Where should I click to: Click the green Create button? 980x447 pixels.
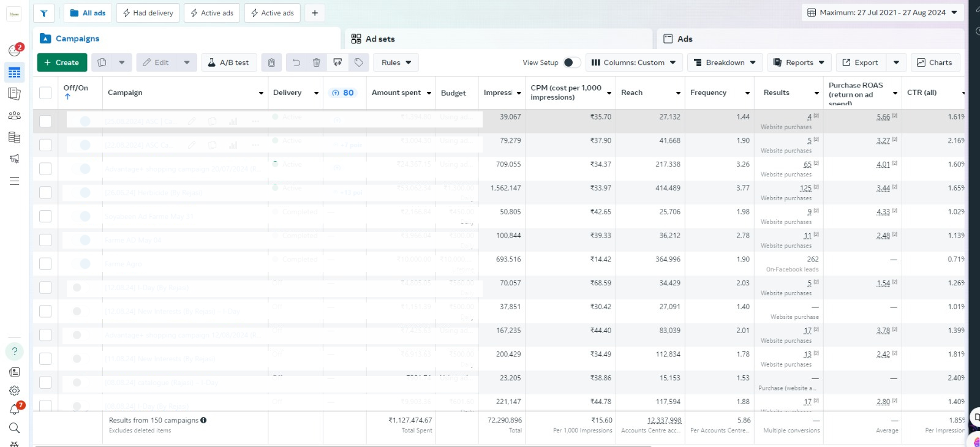click(x=62, y=62)
